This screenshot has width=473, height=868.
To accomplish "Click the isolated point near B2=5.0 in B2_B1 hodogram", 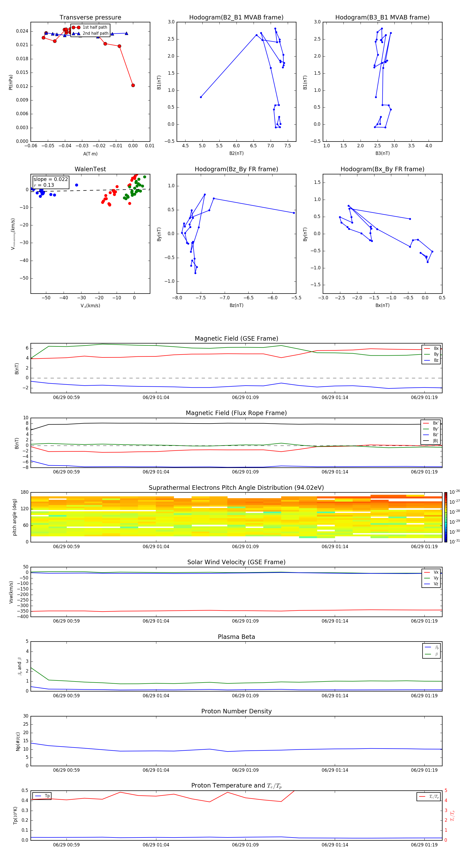I will pyautogui.click(x=201, y=97).
